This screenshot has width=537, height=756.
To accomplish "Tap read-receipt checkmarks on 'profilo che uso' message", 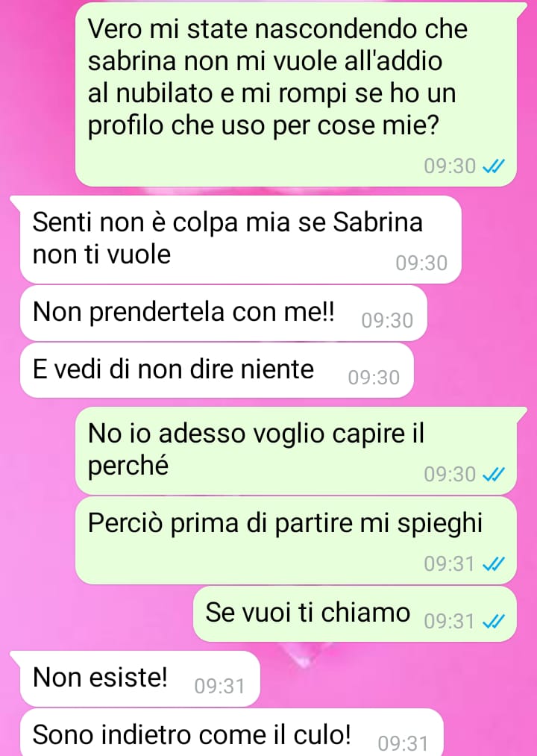I will click(x=494, y=166).
